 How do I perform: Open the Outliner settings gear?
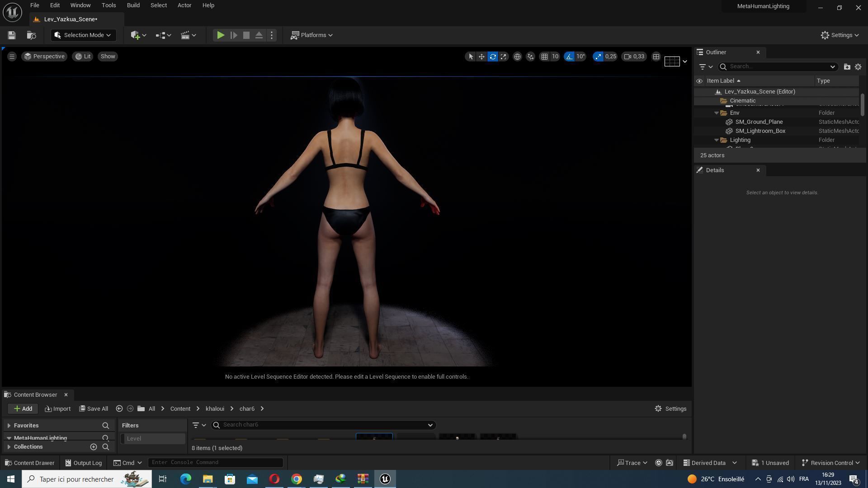858,67
